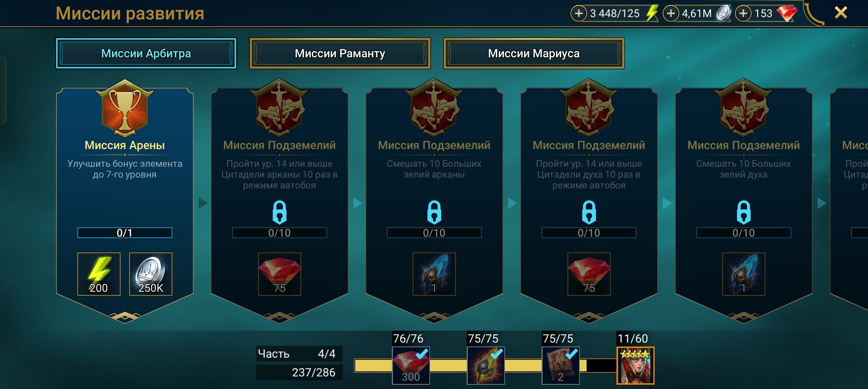Tap the plus next to 153 gems
Screen dimensions: 868x389
point(743,14)
